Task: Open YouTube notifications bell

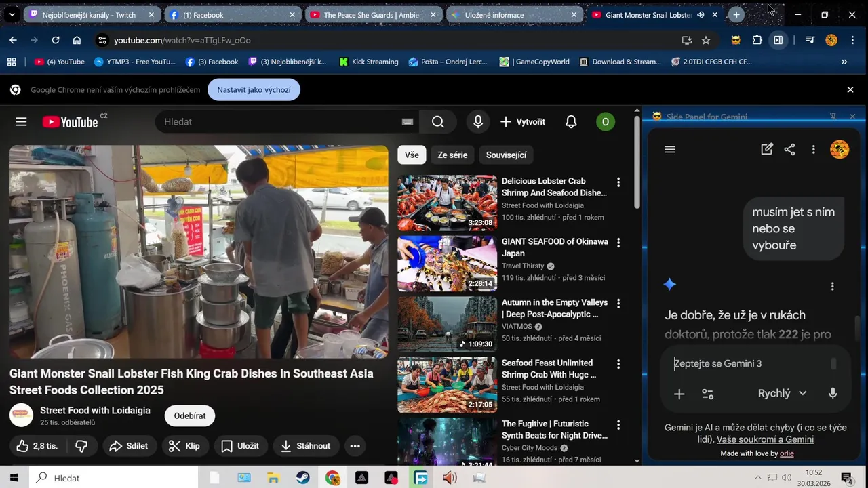Action: click(x=571, y=122)
